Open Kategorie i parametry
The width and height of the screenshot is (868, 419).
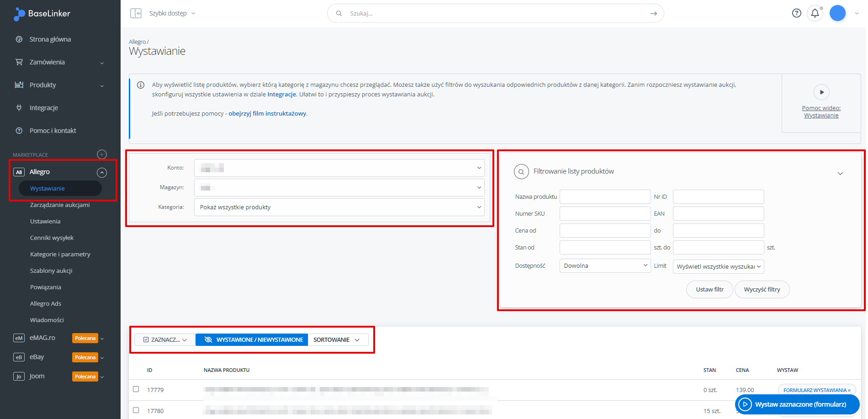pyautogui.click(x=60, y=254)
